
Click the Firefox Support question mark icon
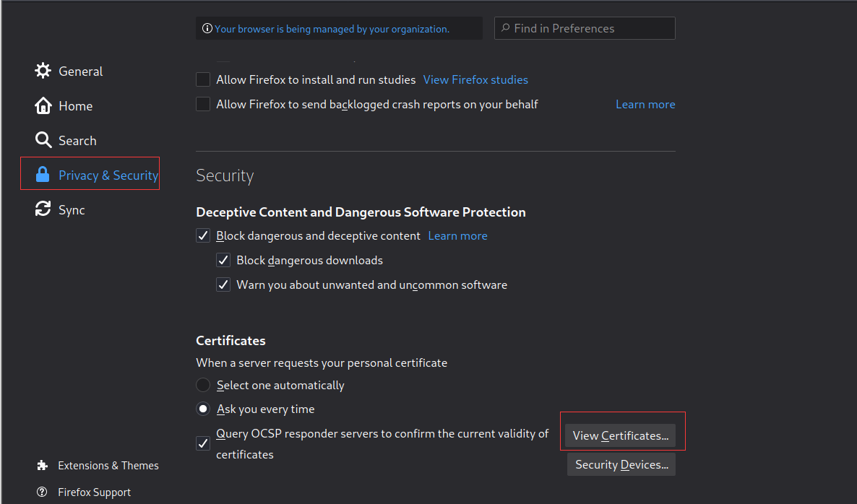coord(43,492)
